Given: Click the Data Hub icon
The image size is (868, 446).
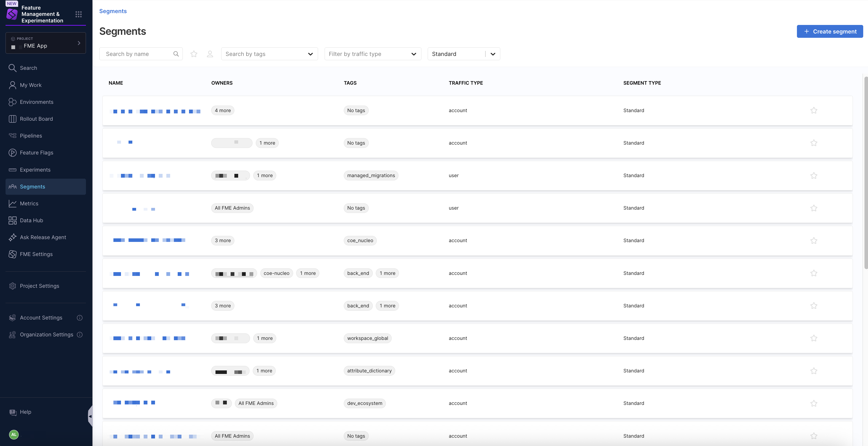Looking at the screenshot, I should coord(12,220).
